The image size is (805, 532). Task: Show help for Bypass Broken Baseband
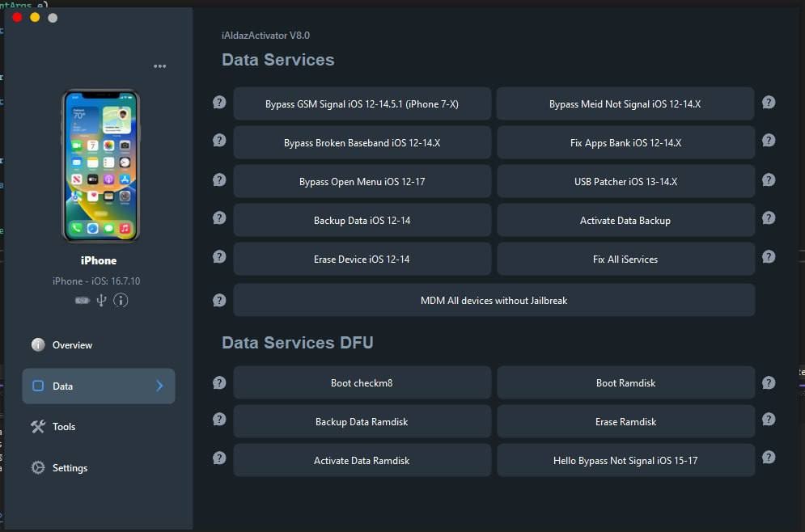coord(219,140)
